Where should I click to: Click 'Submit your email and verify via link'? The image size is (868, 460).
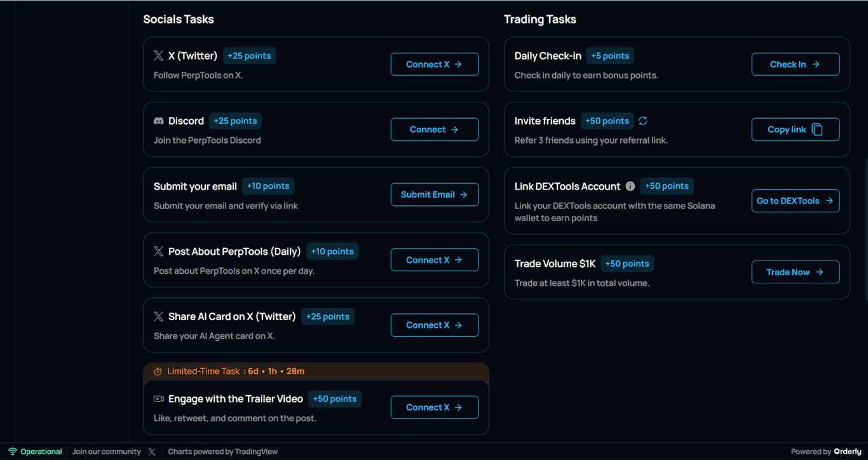(226, 206)
